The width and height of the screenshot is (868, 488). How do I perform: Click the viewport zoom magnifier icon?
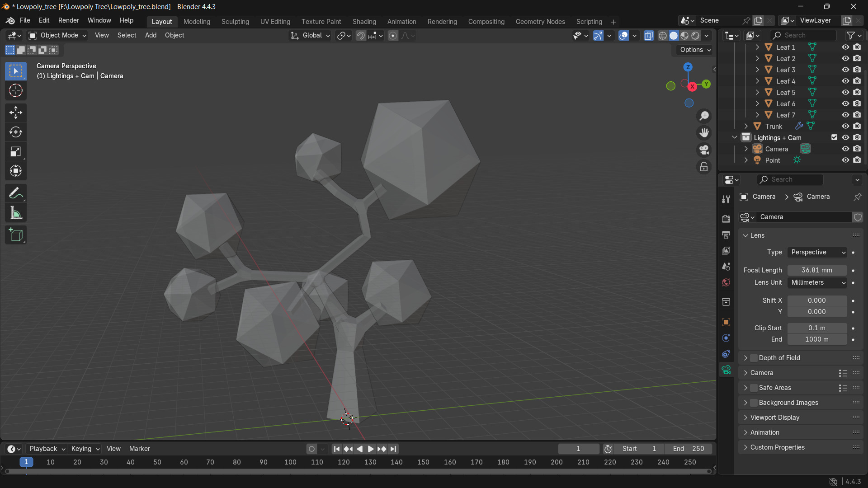point(704,116)
